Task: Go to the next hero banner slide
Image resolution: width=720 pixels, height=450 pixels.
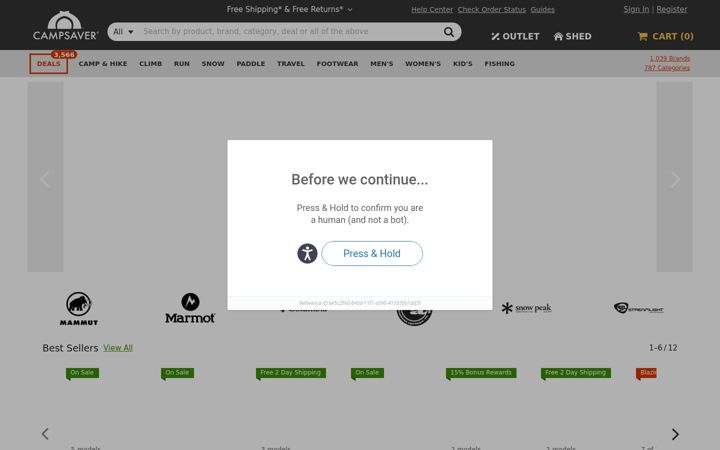Action: tap(675, 178)
